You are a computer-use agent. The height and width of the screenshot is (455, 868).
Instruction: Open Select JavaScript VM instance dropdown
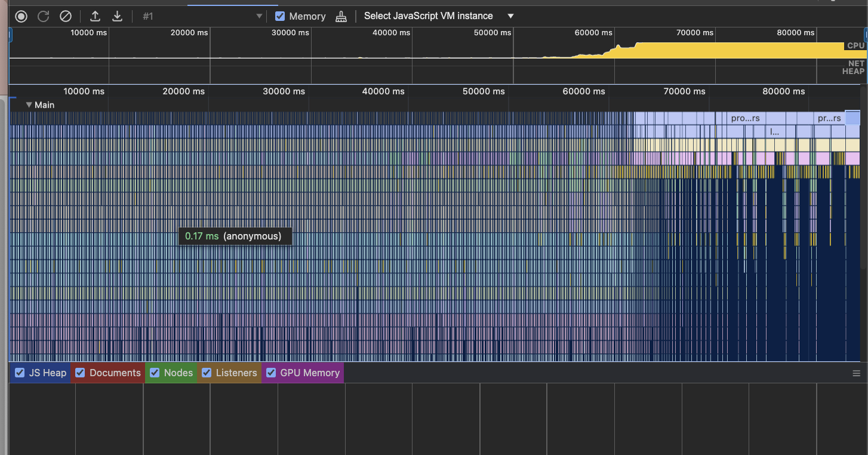[x=439, y=16]
